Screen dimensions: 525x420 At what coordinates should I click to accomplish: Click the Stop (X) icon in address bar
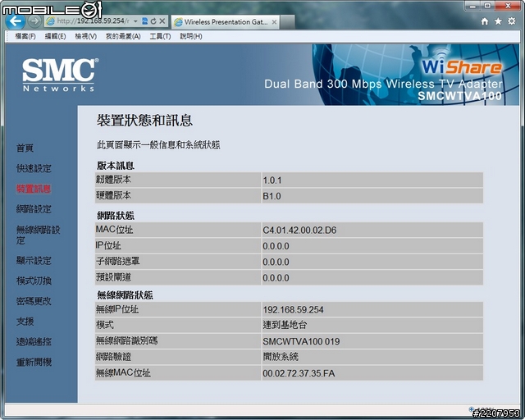pyautogui.click(x=162, y=21)
